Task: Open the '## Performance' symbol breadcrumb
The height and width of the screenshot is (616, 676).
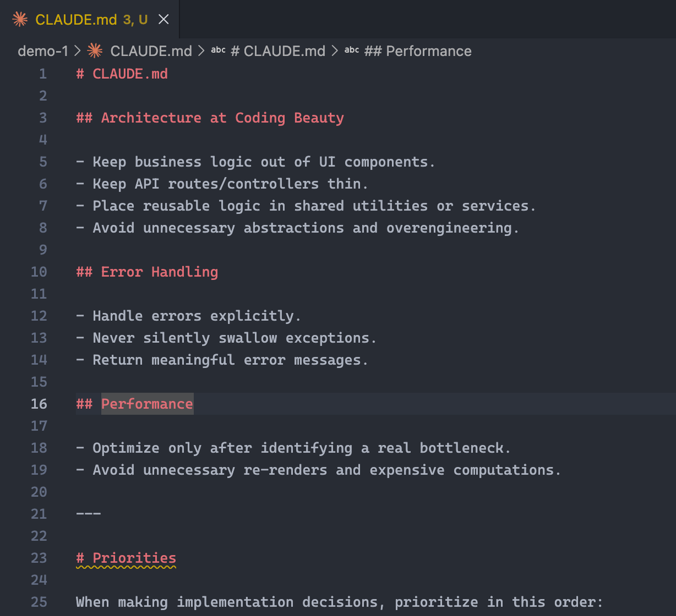Action: coord(418,51)
